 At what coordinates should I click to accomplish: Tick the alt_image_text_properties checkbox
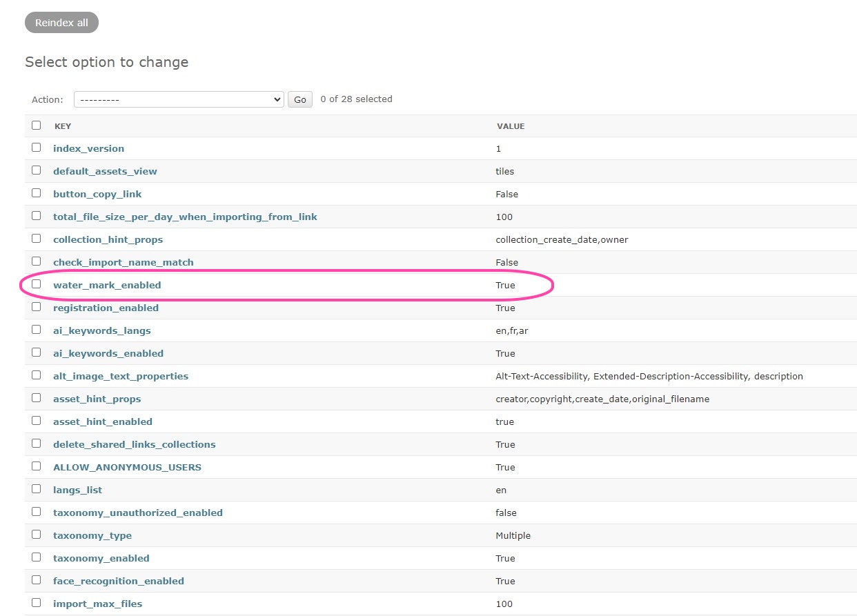[x=36, y=375]
